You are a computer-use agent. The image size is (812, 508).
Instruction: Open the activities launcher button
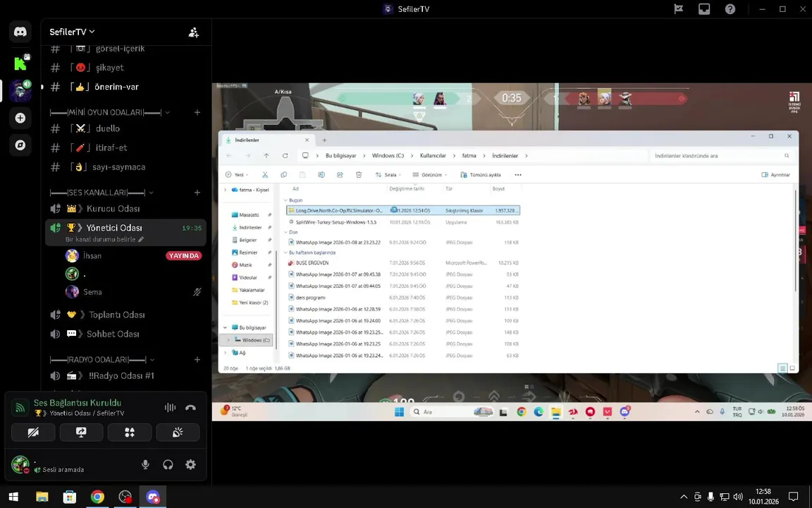pos(130,433)
